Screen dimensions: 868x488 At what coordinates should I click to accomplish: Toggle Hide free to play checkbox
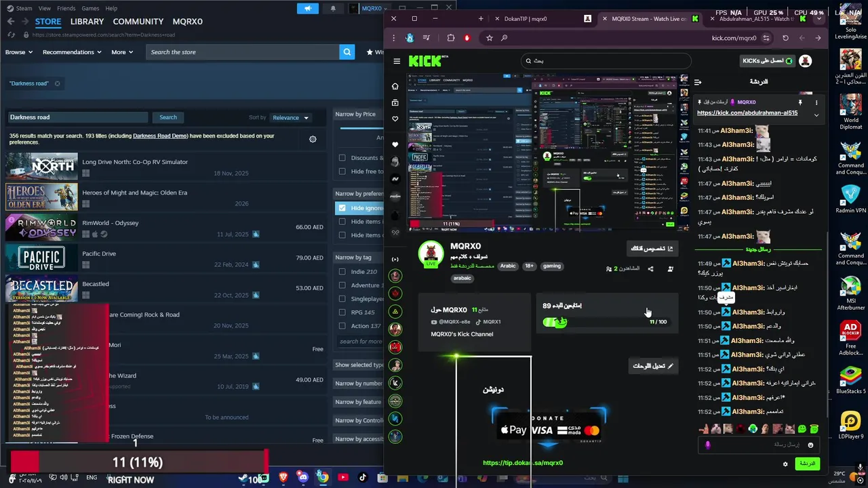tap(342, 171)
